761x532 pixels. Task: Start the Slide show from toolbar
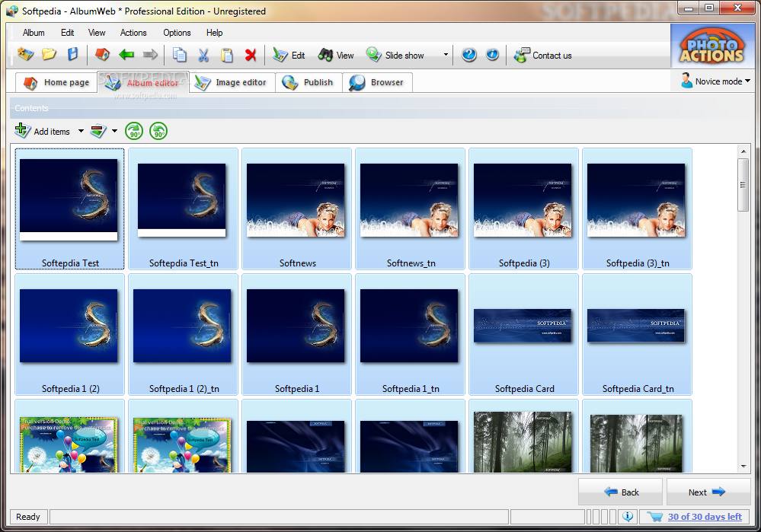click(x=395, y=56)
